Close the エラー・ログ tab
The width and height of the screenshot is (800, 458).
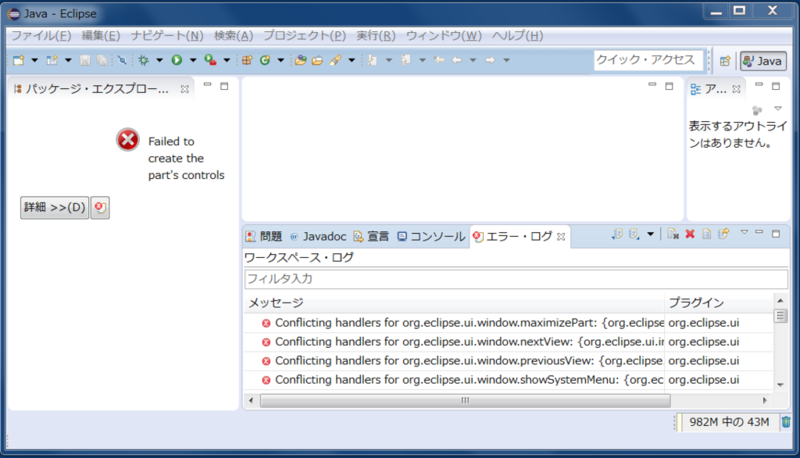[561, 237]
